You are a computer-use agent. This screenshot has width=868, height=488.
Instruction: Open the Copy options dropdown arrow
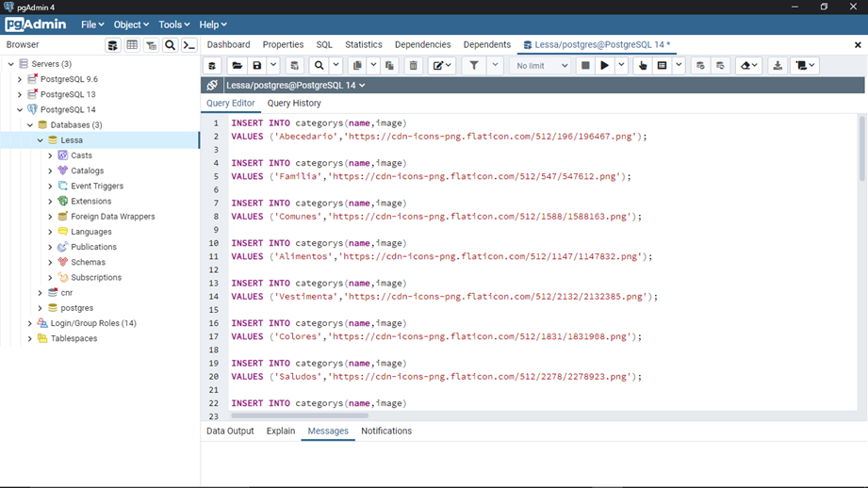point(373,66)
